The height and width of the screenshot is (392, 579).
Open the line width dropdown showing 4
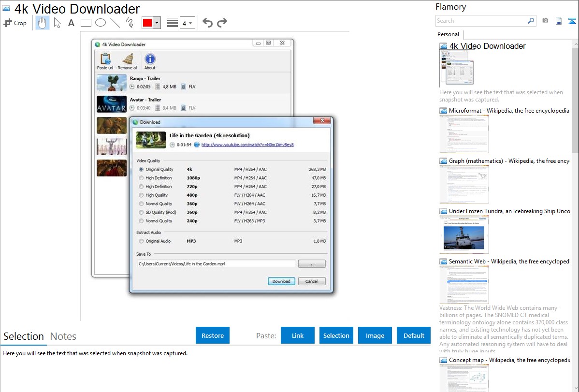tap(187, 23)
